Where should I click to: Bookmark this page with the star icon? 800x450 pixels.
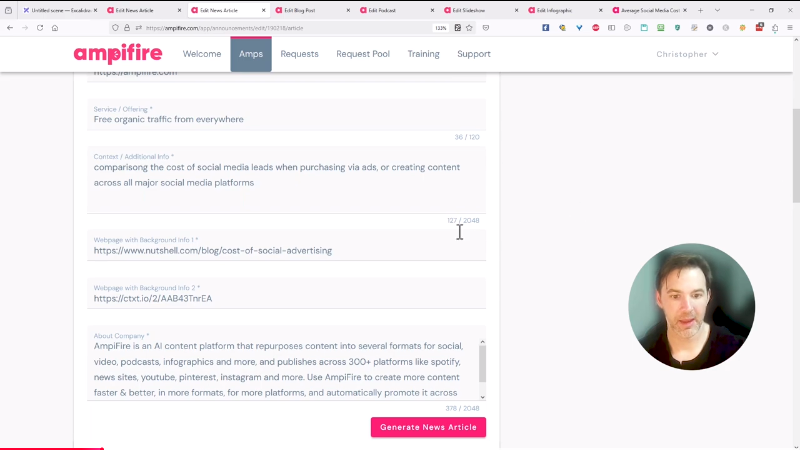[x=469, y=28]
